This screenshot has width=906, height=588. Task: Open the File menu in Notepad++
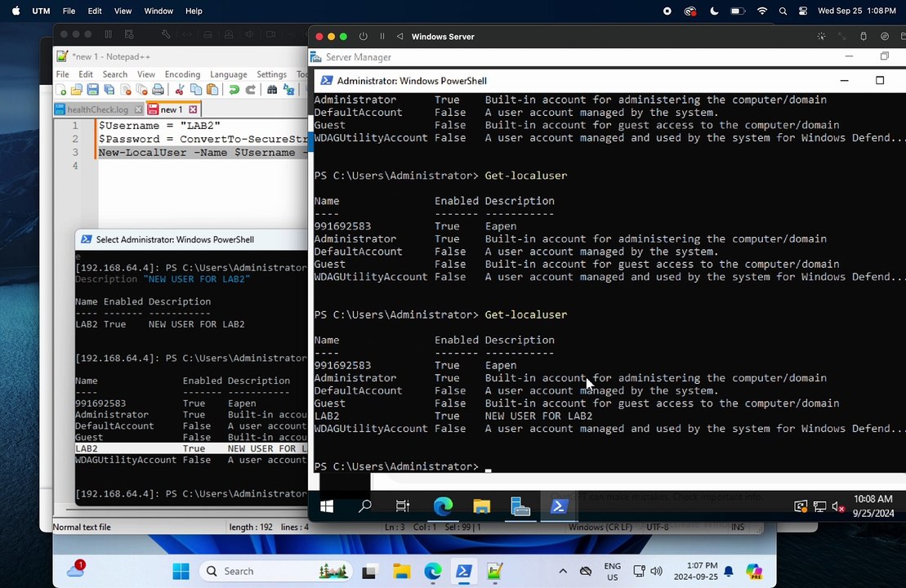62,74
